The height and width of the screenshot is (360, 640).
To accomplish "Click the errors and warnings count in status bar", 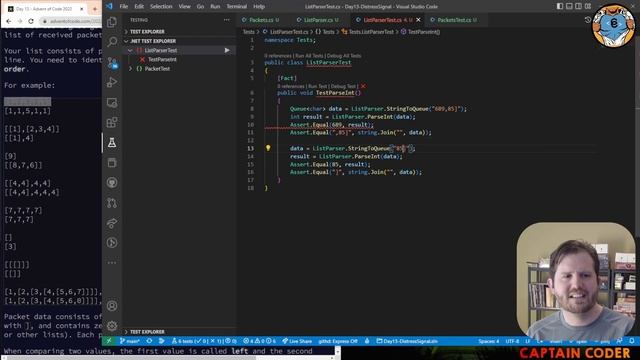I will click(260, 341).
